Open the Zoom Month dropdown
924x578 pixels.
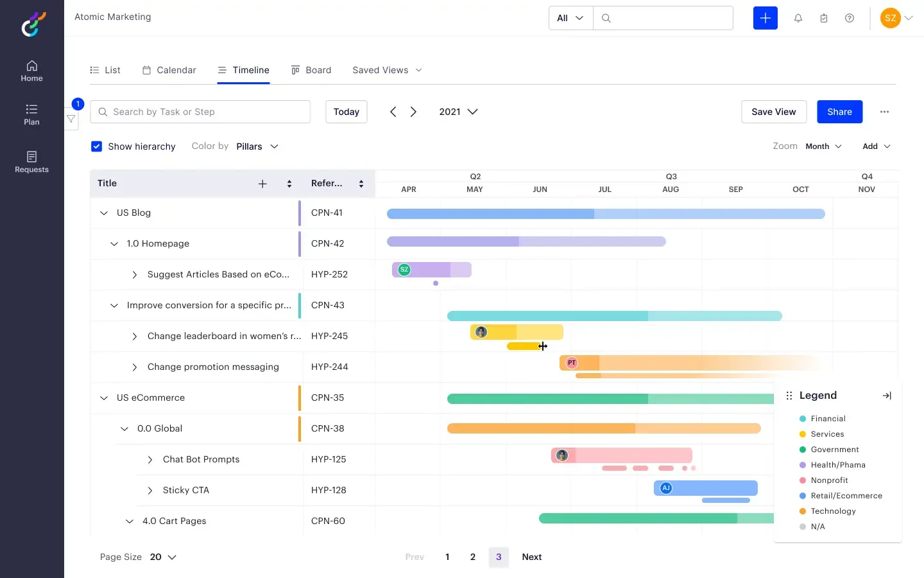[823, 146]
